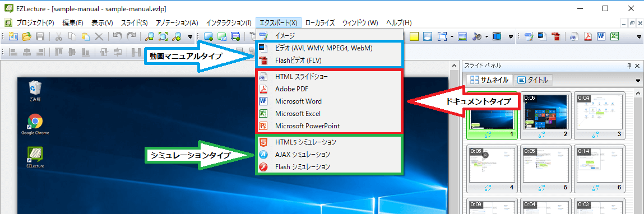Insert audio with music note icon

coord(477,36)
